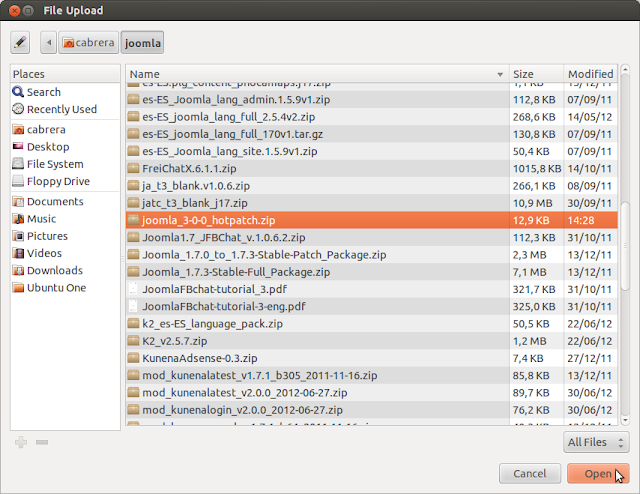Viewport: 640px width, 494px height.
Task: Click the scroll down arrow of file list
Action: (624, 420)
